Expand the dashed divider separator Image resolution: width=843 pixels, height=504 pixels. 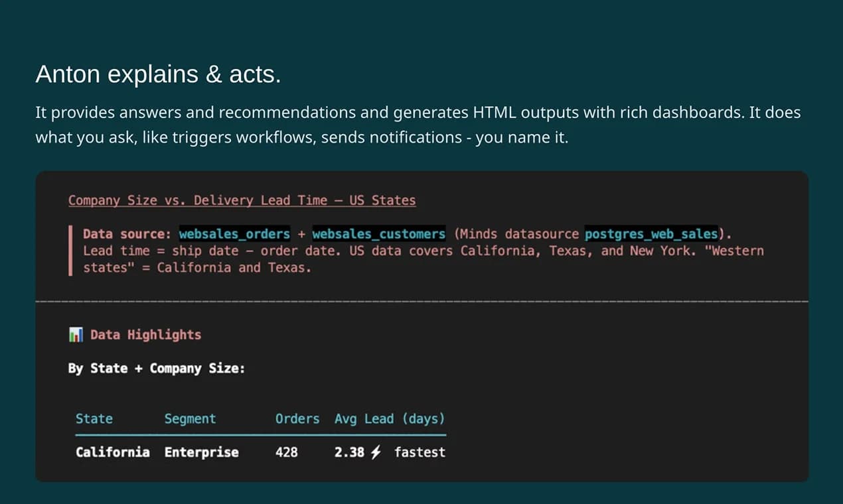tap(421, 300)
